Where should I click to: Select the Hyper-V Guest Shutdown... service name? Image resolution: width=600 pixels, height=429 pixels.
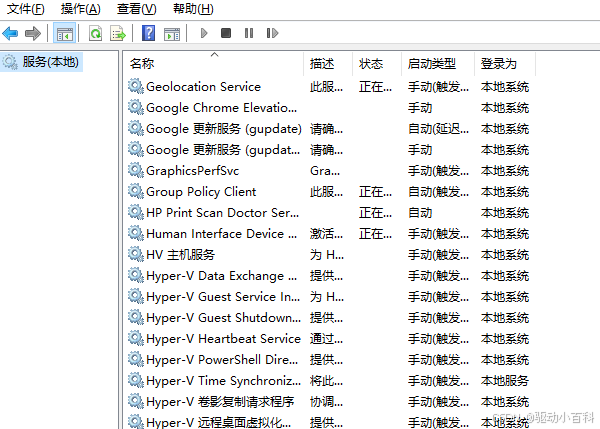pyautogui.click(x=223, y=318)
